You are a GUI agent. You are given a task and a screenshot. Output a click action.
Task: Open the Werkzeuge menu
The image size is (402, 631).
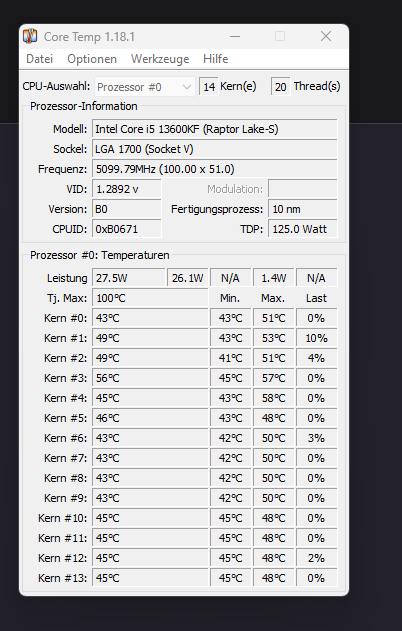click(160, 59)
